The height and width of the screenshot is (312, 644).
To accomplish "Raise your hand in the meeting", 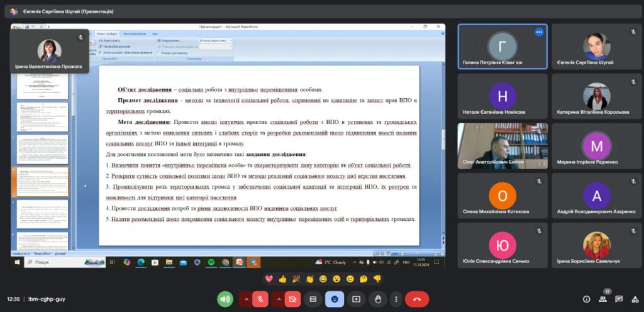I will pyautogui.click(x=377, y=299).
